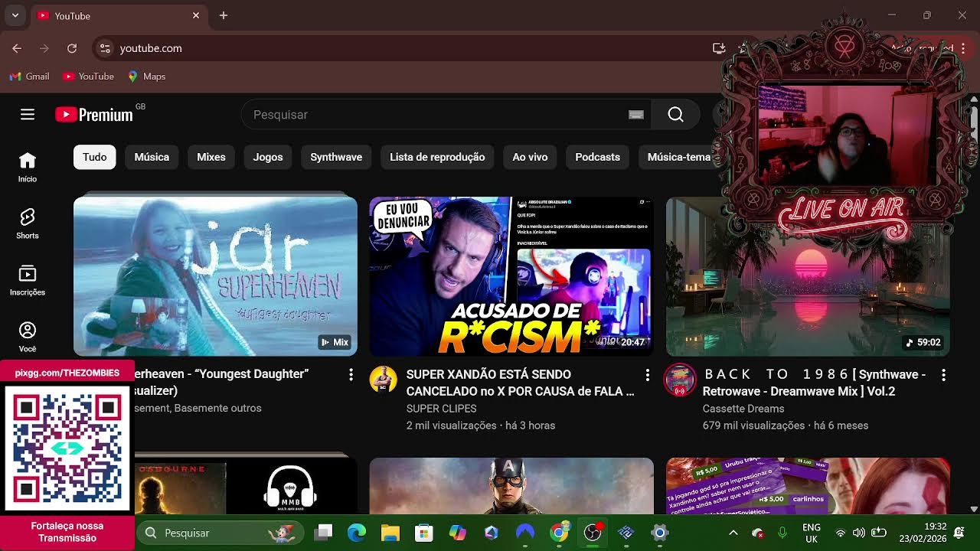The width and height of the screenshot is (980, 551).
Task: Open the Você section in sidebar
Action: pyautogui.click(x=28, y=337)
